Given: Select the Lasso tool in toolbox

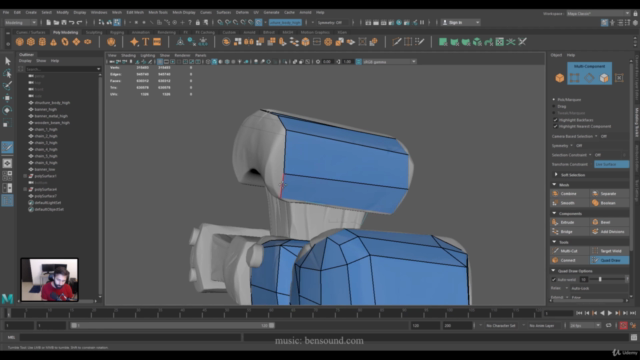Looking at the screenshot, I should (x=7, y=73).
